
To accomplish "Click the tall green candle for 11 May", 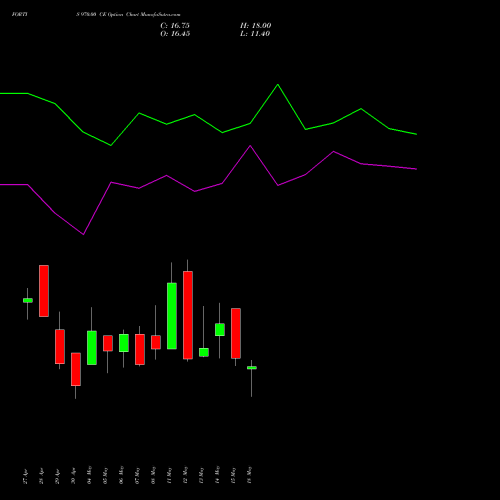I will [x=172, y=316].
